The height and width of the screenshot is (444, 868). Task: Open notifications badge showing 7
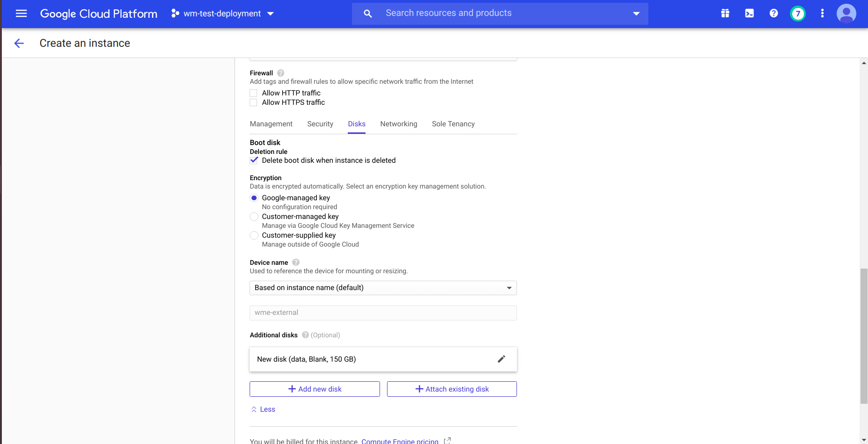coord(797,14)
